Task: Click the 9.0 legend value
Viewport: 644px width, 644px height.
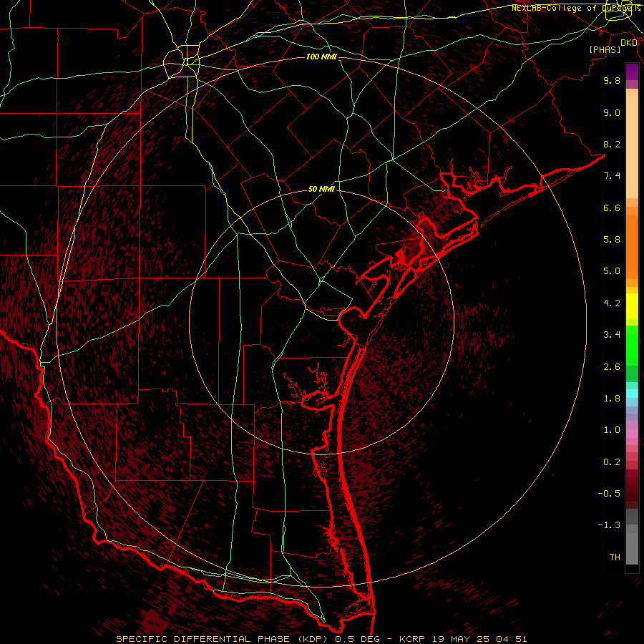Action: pos(612,112)
